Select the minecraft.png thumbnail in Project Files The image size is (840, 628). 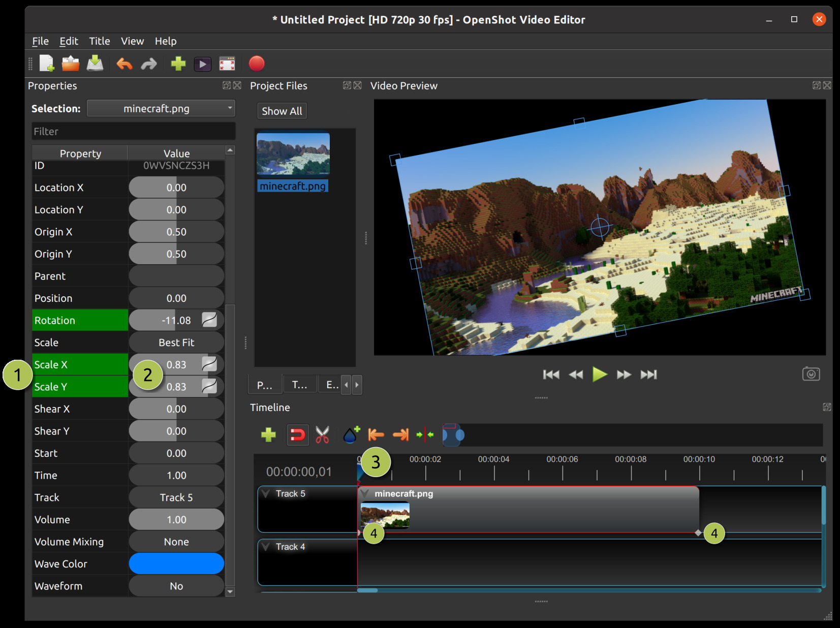pyautogui.click(x=293, y=153)
